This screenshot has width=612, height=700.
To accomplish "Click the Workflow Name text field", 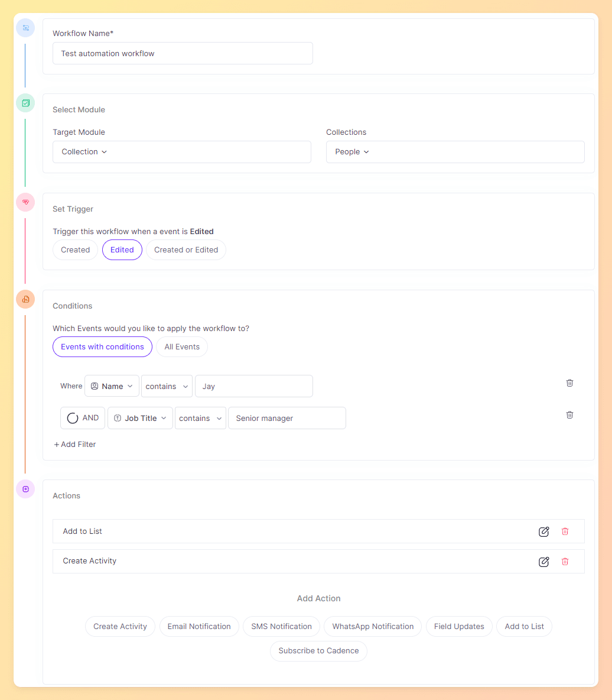I will (183, 53).
